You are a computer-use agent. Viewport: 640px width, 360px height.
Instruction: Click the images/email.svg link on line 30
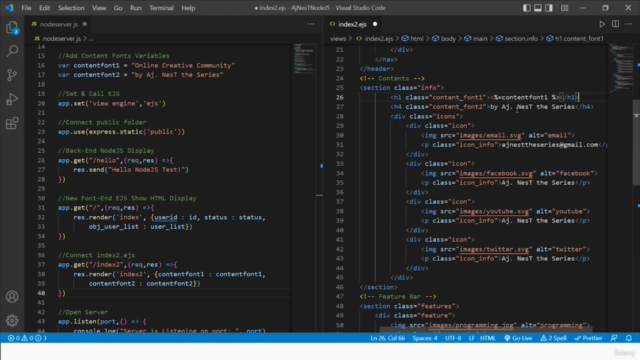pos(490,135)
